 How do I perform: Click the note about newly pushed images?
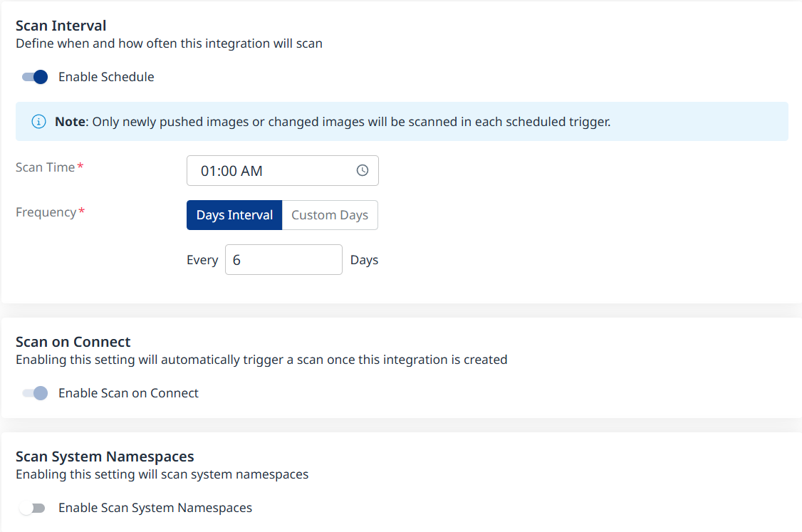tap(333, 122)
